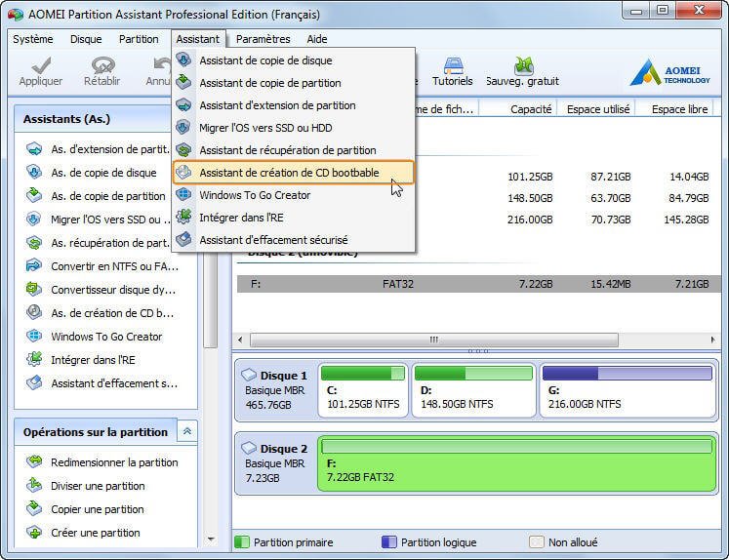Click icon beside Assistant de copie de disque menu entry
The image size is (729, 560).
[183, 60]
